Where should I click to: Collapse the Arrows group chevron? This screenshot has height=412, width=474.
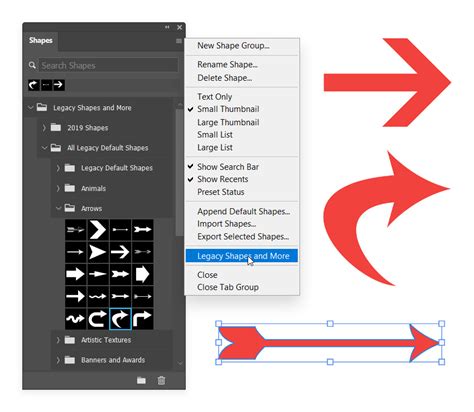(x=58, y=208)
